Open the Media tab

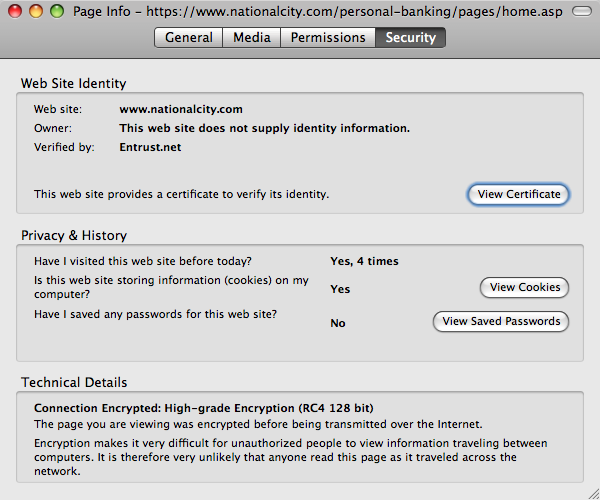click(x=252, y=37)
